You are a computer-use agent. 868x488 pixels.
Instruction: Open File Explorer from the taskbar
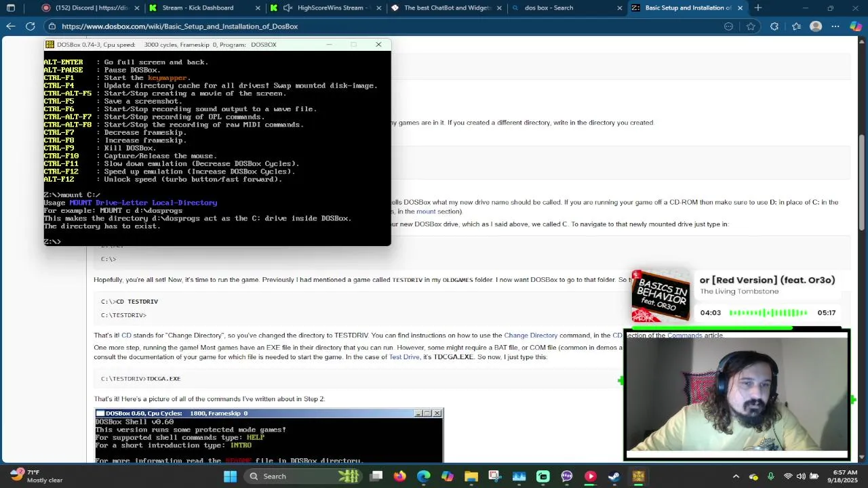[x=471, y=476]
